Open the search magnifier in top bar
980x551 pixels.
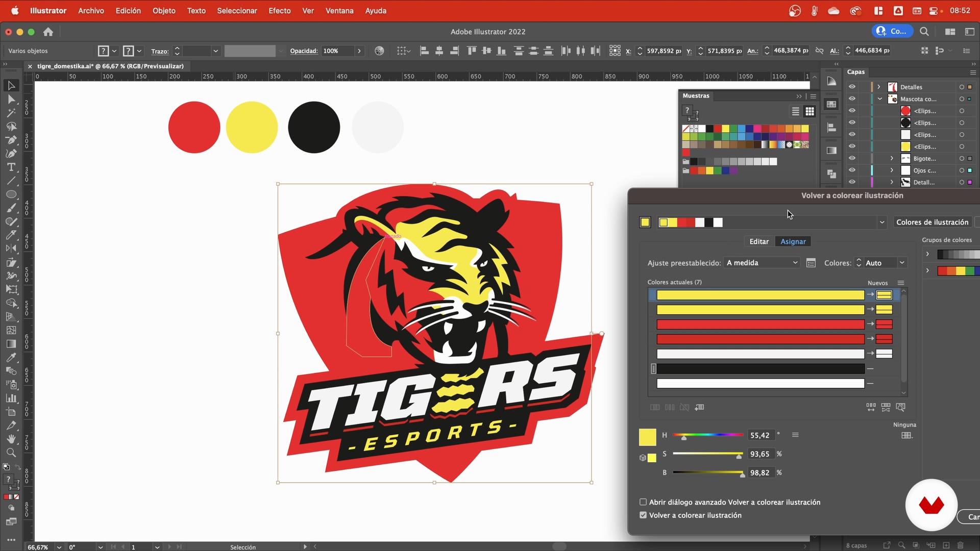(x=924, y=32)
